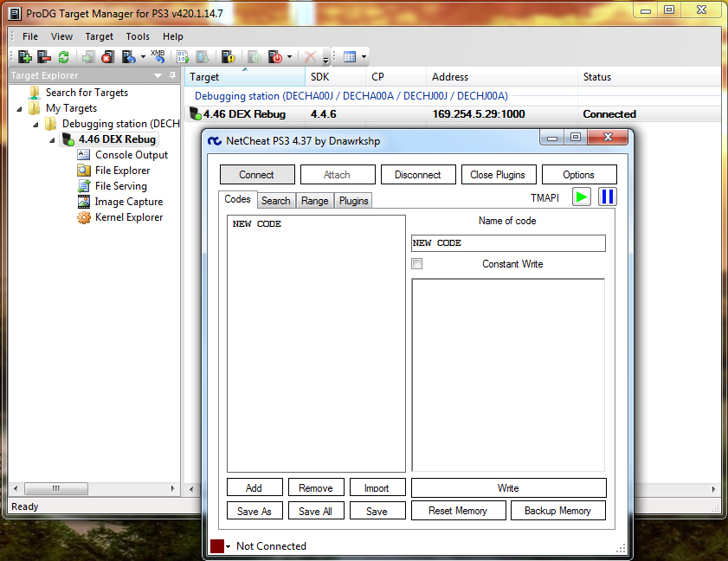This screenshot has height=561, width=728.
Task: Click the Delete Target toolbar icon
Action: pos(44,56)
